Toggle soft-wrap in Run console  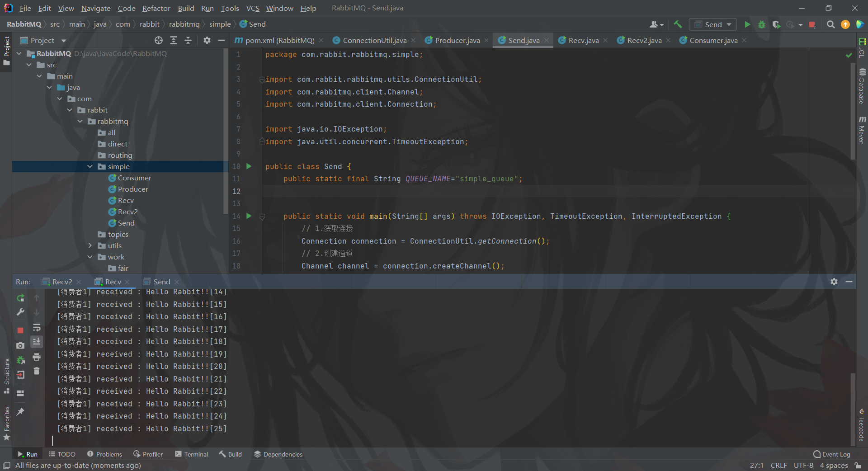point(37,327)
